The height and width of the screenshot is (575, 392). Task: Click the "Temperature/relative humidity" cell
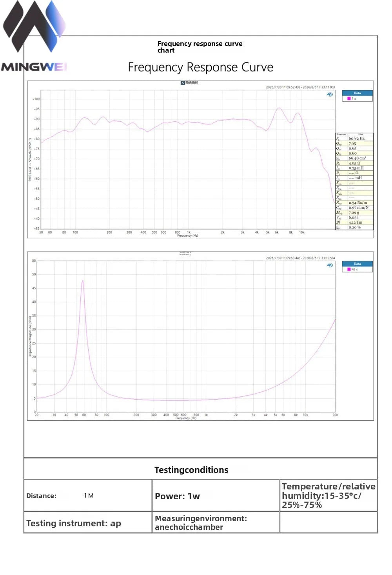click(328, 496)
